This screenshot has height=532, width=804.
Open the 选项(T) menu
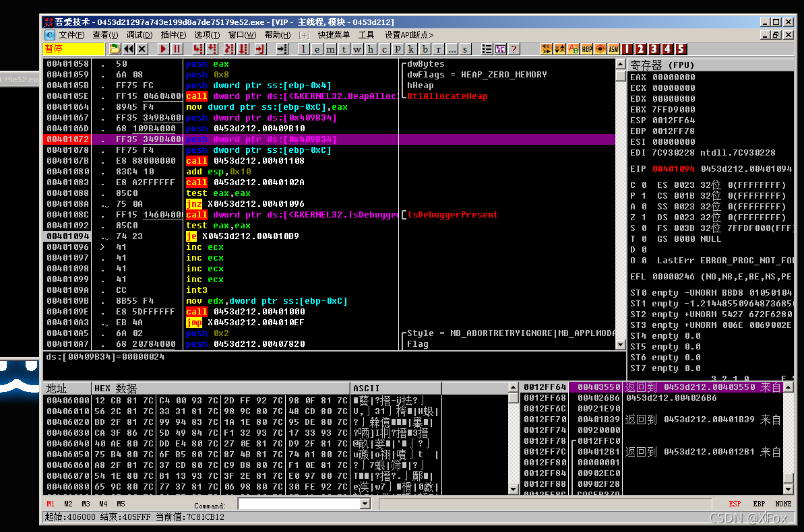207,35
